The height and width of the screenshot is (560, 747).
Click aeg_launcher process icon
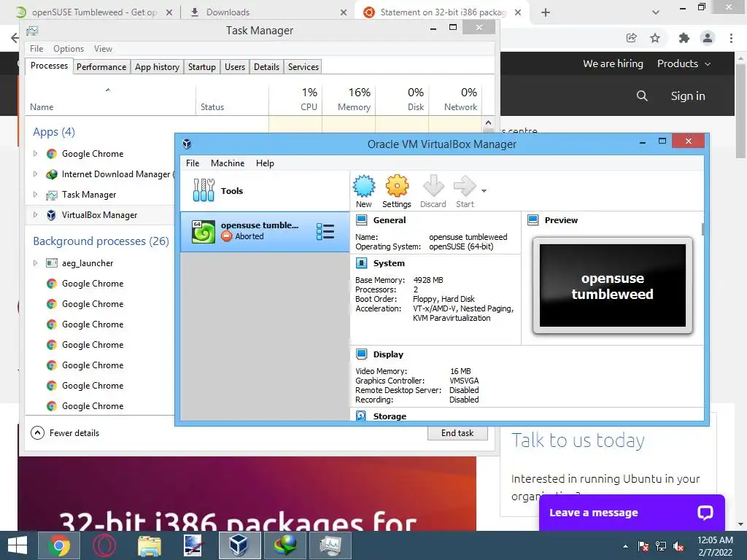(x=52, y=262)
